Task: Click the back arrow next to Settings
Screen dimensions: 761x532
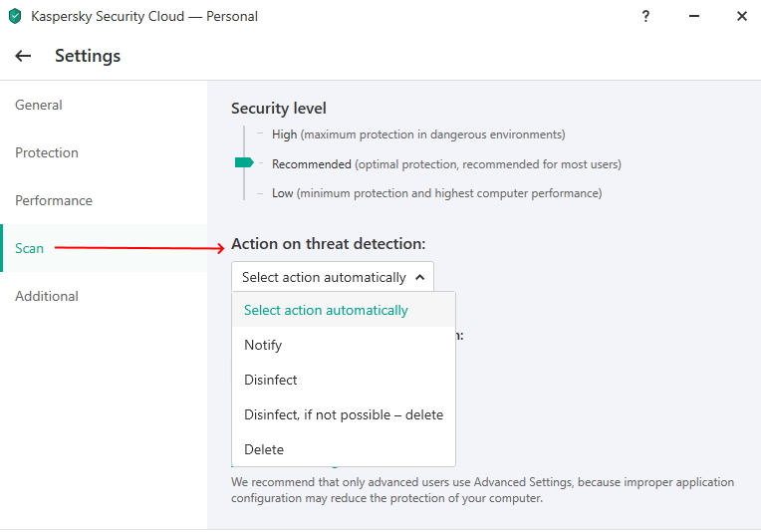Action: pyautogui.click(x=23, y=56)
